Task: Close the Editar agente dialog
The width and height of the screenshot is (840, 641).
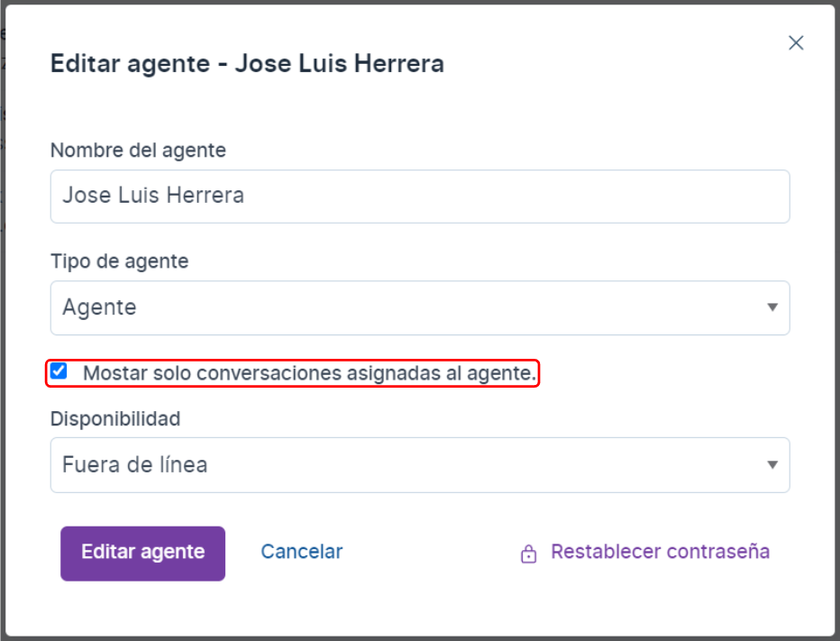Action: pos(796,43)
